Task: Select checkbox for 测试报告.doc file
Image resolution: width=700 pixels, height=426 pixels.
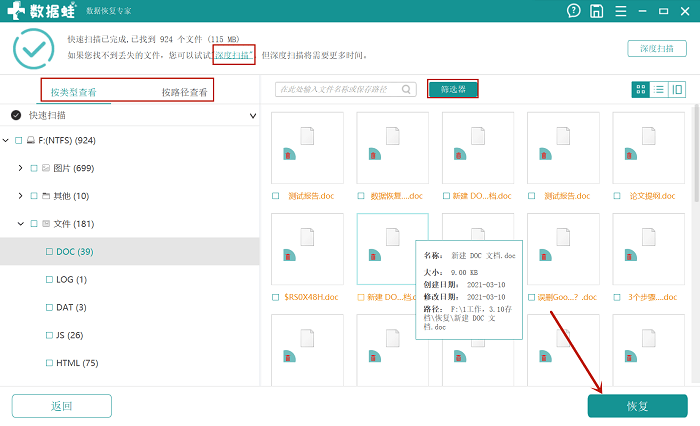Action: (x=277, y=197)
